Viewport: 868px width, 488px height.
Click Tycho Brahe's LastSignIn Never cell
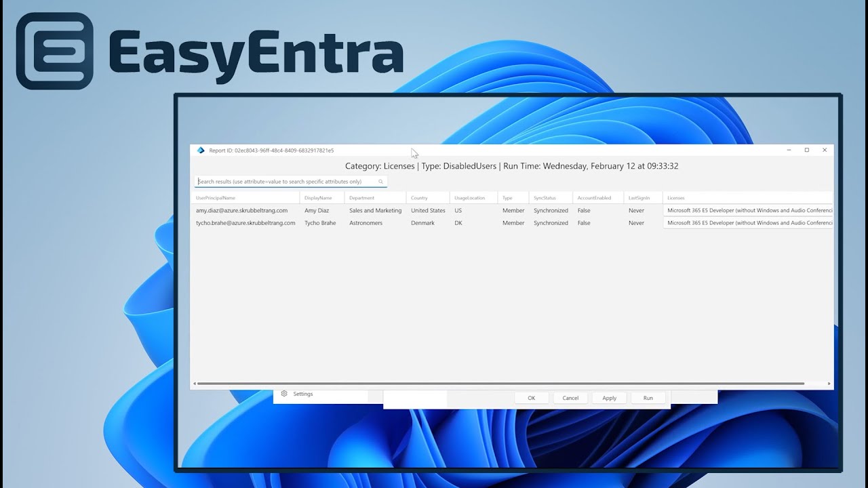[636, 223]
